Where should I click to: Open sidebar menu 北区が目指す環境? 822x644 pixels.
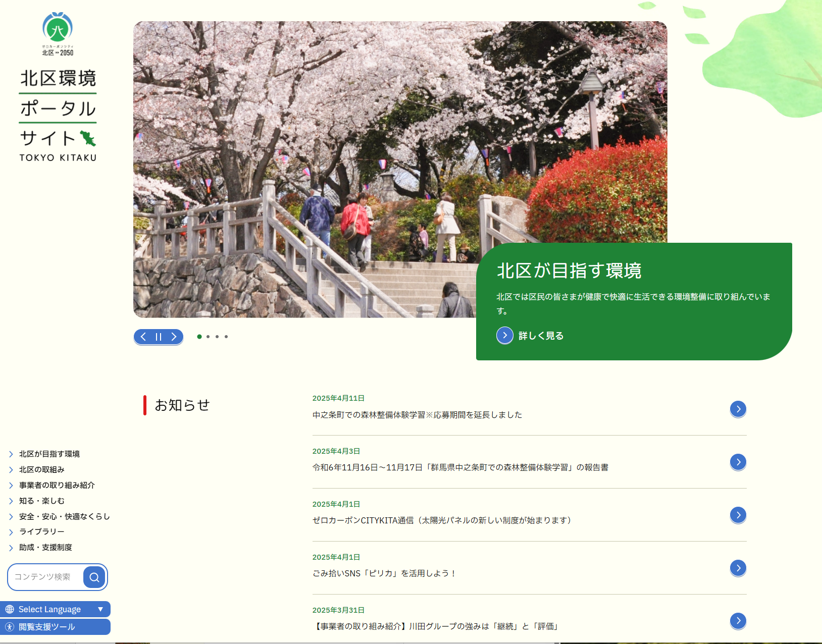(49, 454)
